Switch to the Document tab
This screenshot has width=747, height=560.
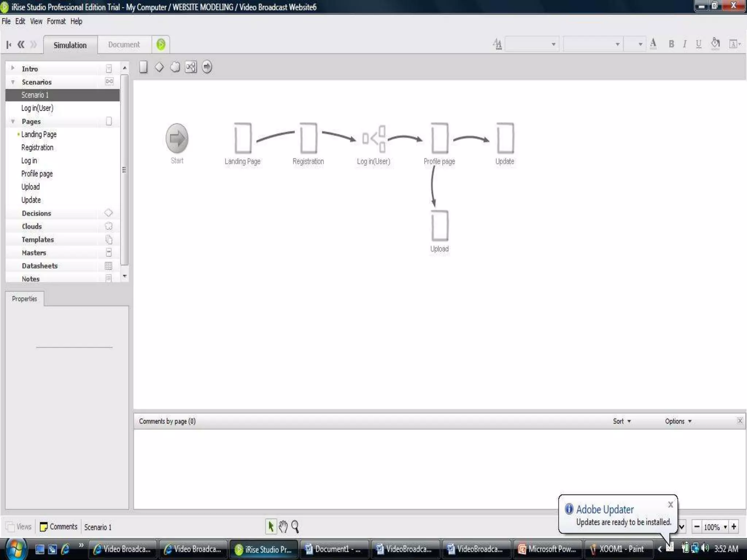(x=124, y=44)
